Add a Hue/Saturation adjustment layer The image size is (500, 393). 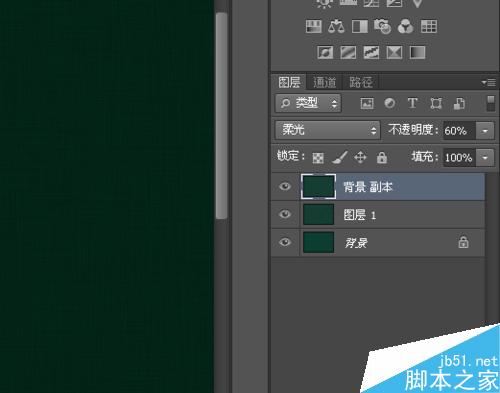314,27
